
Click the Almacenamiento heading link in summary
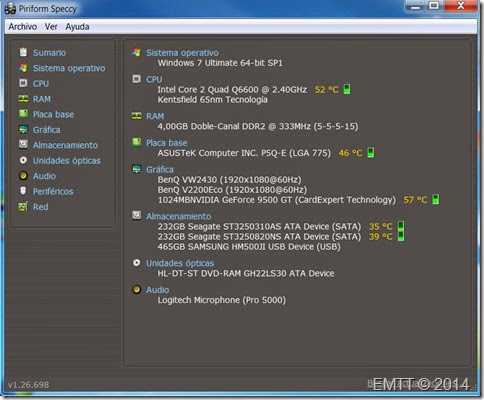[179, 216]
